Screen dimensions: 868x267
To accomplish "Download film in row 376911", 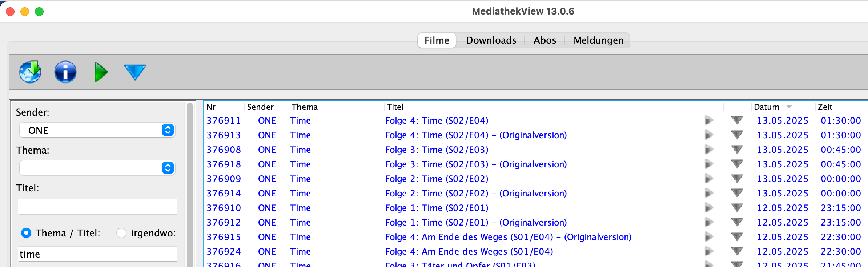I will point(737,120).
